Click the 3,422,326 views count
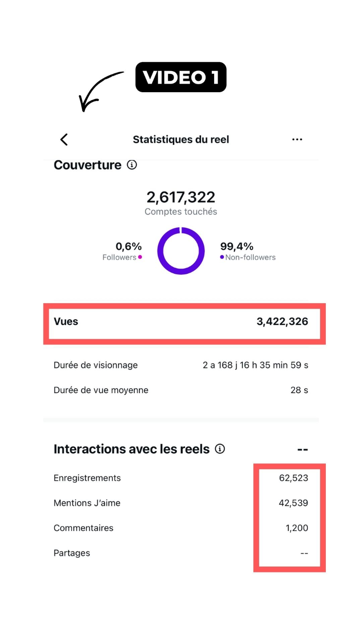This screenshot has height=644, width=362. pos(282,322)
